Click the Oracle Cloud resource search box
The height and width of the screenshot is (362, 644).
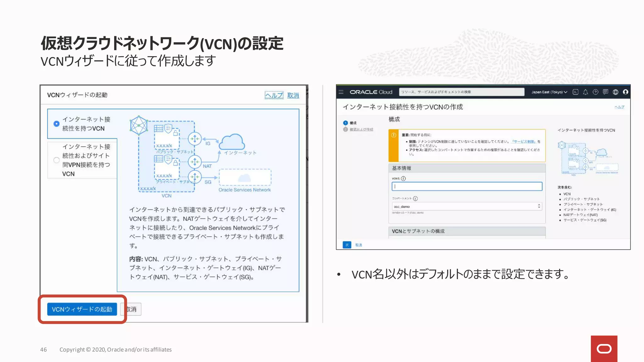[x=462, y=92]
